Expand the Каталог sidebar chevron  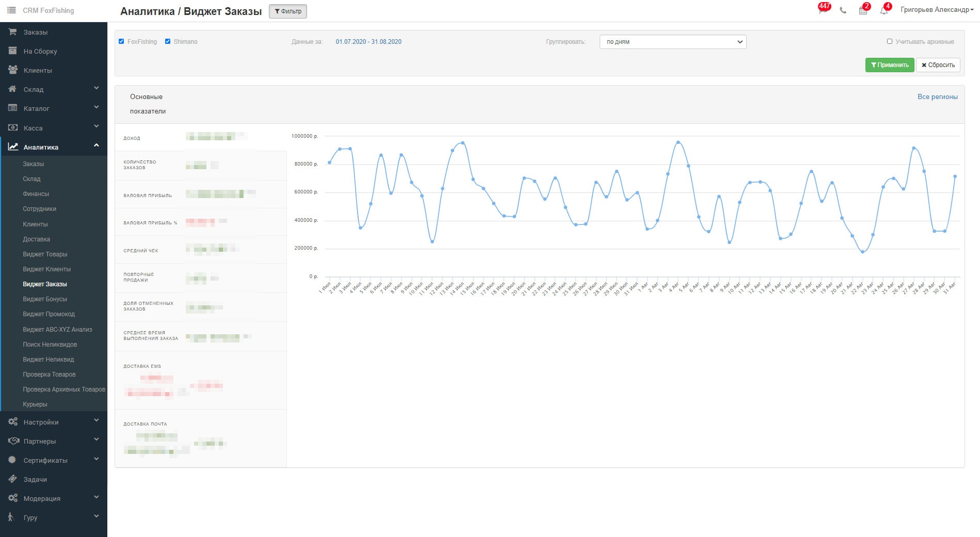(x=97, y=107)
